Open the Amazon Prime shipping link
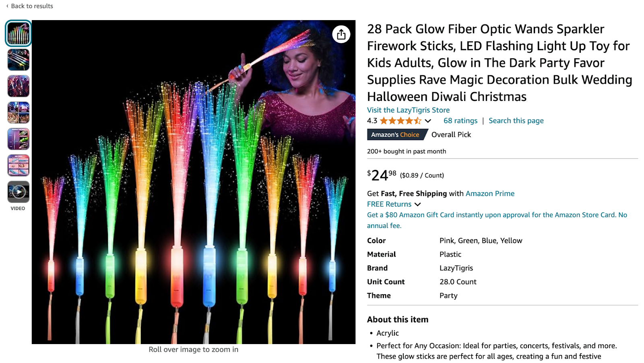The image size is (644, 363). [489, 193]
